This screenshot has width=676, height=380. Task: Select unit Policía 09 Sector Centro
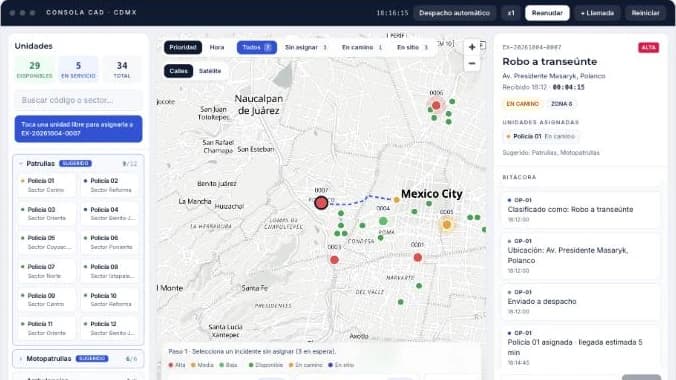[47, 300]
